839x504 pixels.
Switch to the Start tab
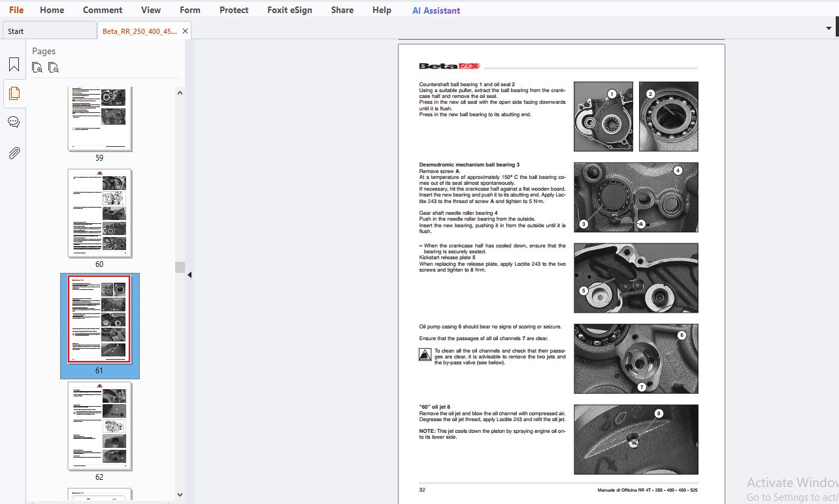tap(49, 31)
